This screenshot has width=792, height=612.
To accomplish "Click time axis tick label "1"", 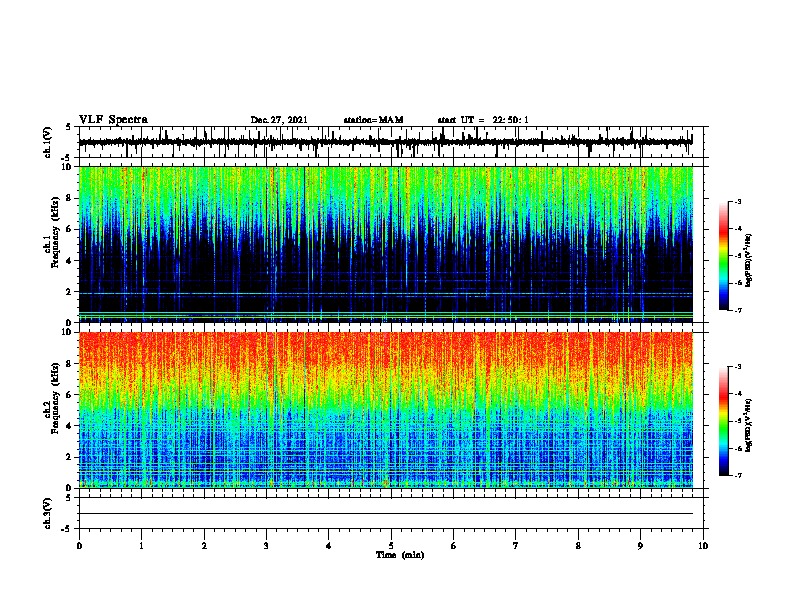I will [141, 546].
